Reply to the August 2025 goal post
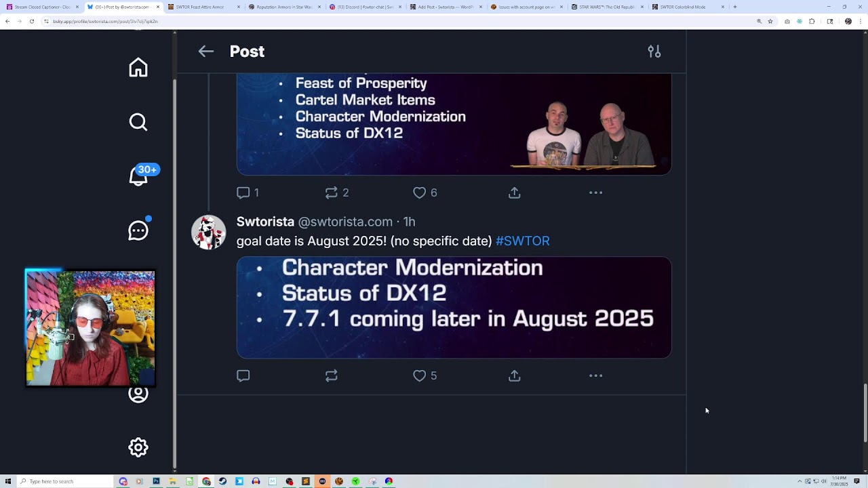This screenshot has height=488, width=868. pos(243,375)
